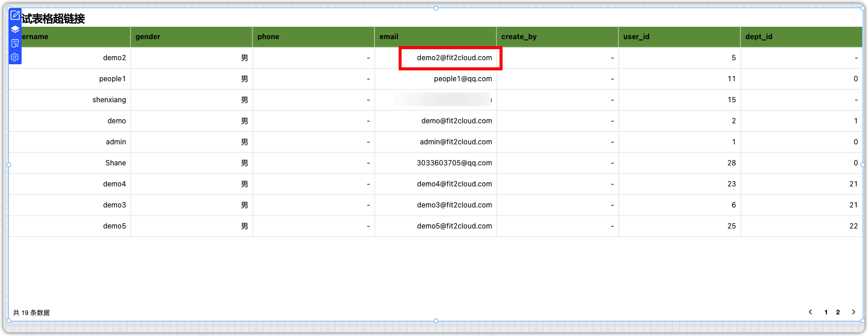Viewport: 868px width, 336px height.
Task: Click the dept_id column header
Action: click(x=801, y=37)
